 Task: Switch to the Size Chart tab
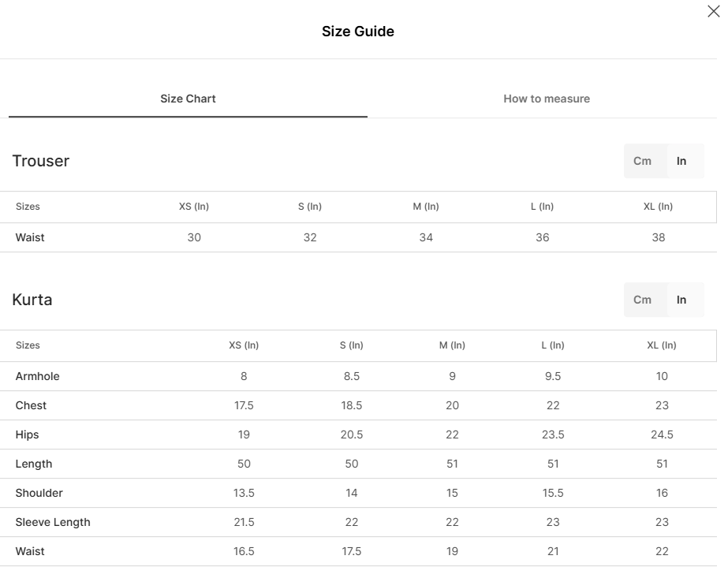188,99
